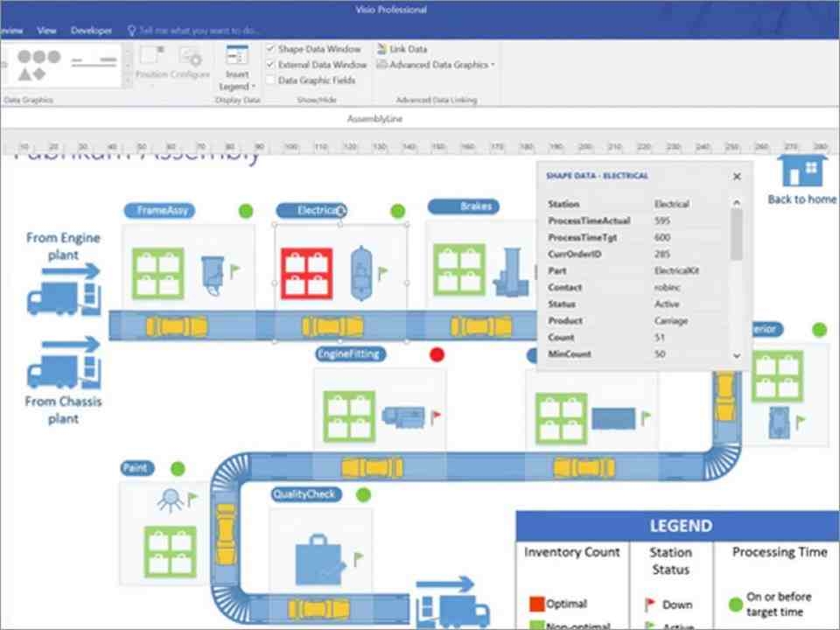
Task: Toggle the Shape Data Window checkbox
Action: coord(270,49)
